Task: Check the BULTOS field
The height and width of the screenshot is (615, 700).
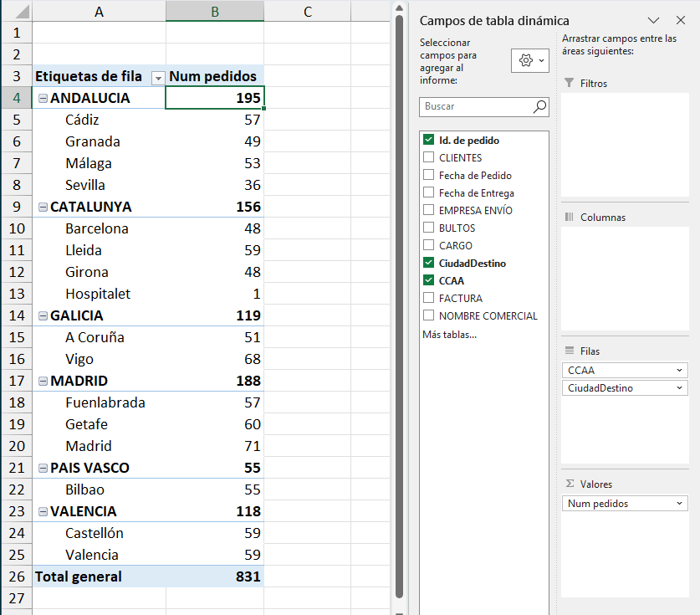Action: tap(428, 228)
